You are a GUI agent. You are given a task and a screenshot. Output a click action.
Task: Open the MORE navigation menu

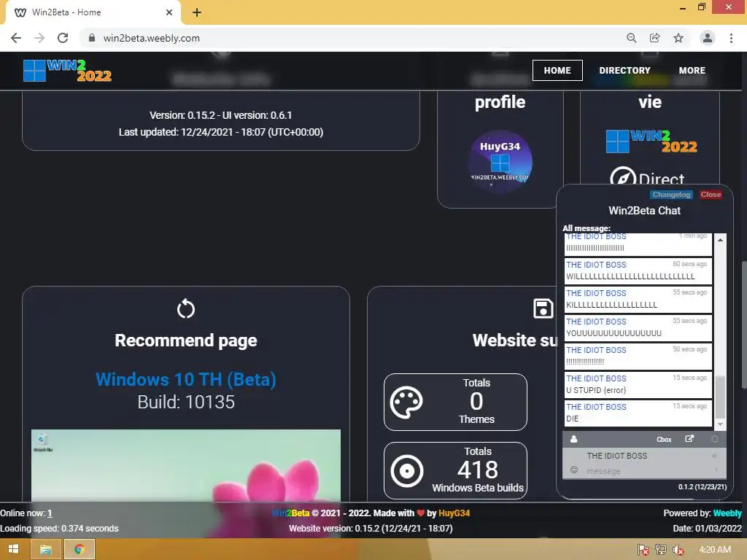692,71
